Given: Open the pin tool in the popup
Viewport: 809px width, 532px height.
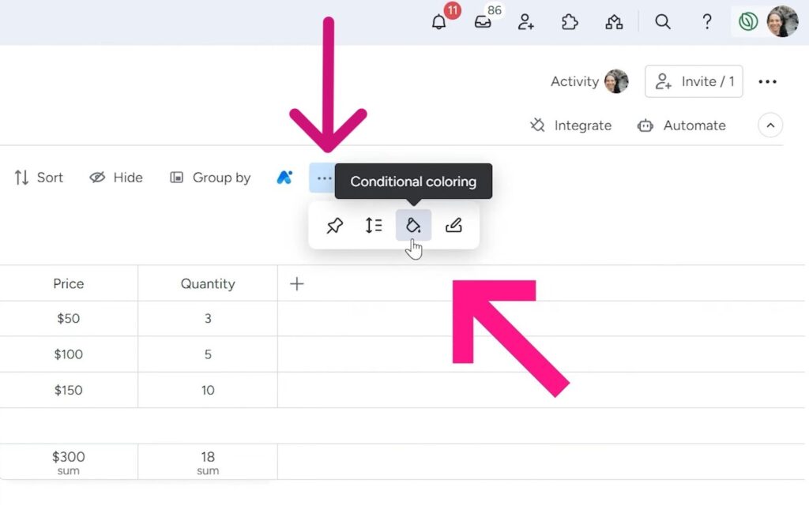Looking at the screenshot, I should [x=334, y=225].
